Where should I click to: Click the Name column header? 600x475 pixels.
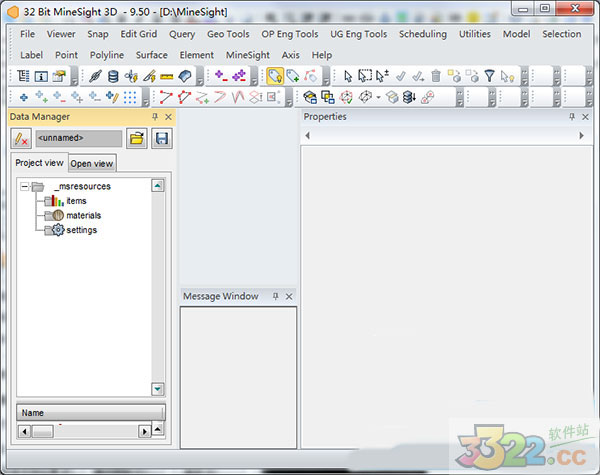(x=88, y=412)
